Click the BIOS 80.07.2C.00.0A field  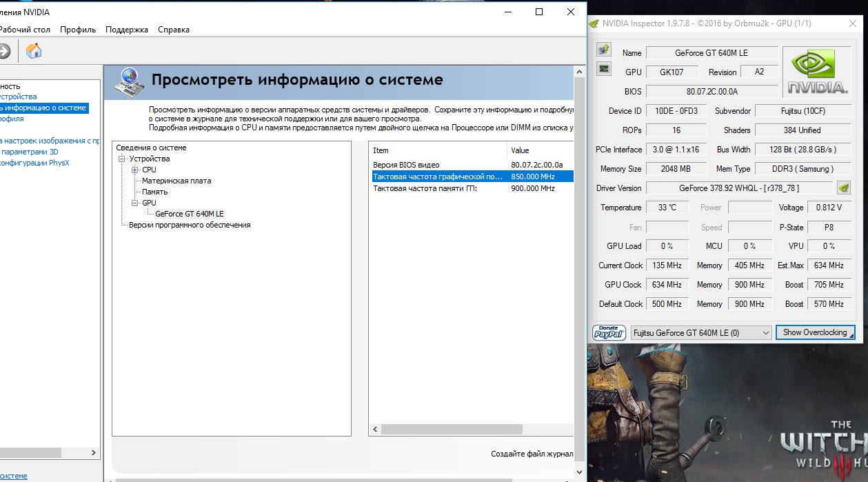coord(712,92)
